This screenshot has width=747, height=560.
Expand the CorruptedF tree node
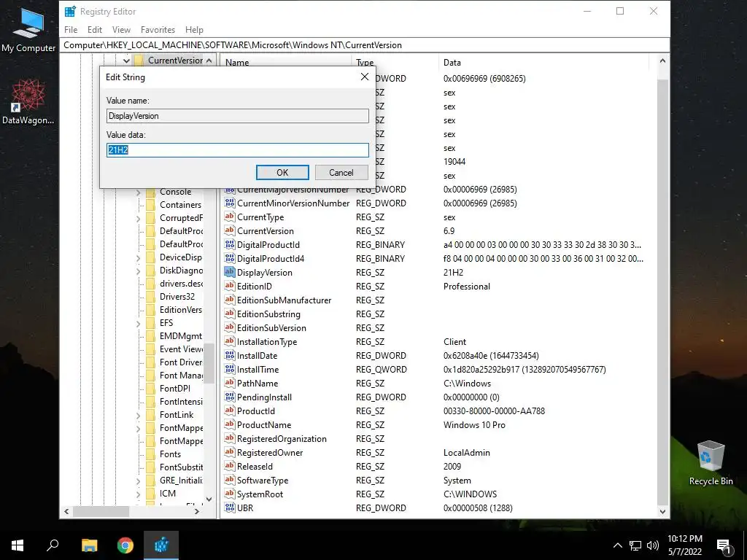pyautogui.click(x=138, y=219)
